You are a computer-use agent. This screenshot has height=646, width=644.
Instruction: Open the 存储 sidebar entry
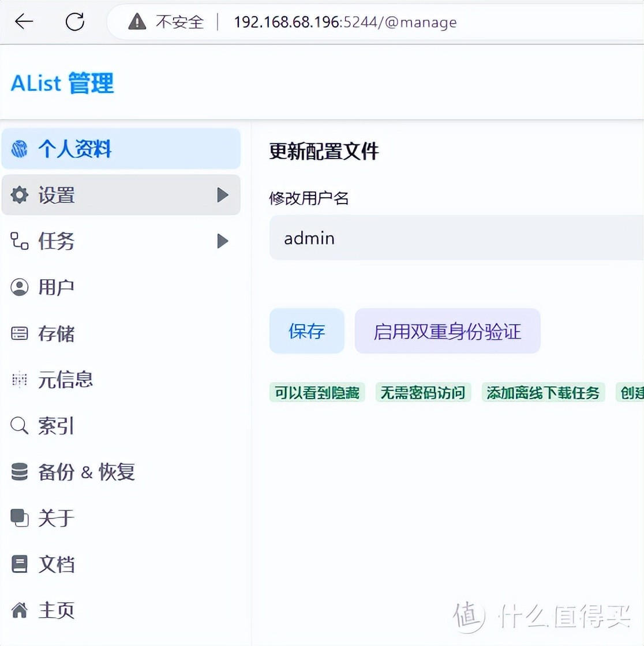pyautogui.click(x=121, y=333)
